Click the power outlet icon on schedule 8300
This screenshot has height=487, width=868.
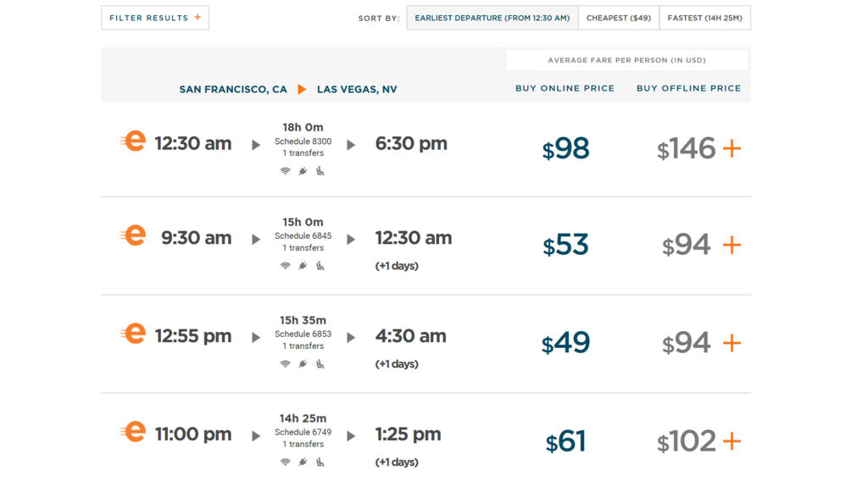click(303, 171)
